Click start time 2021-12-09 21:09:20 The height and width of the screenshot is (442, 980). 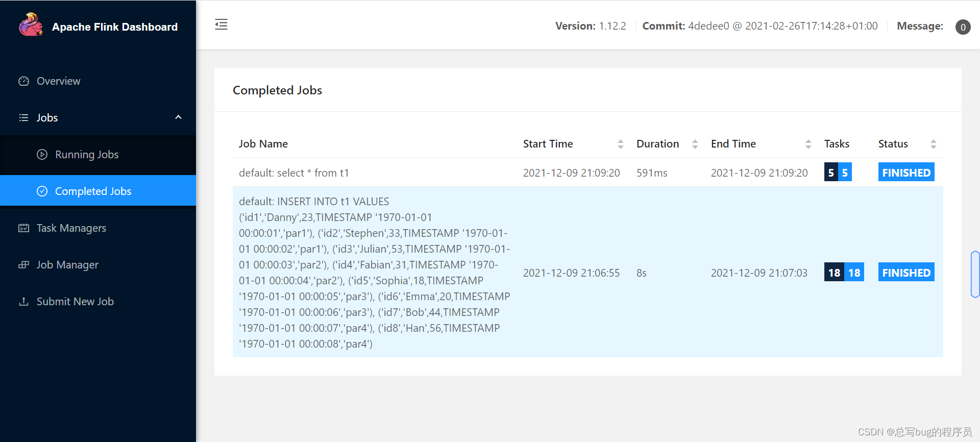[572, 173]
